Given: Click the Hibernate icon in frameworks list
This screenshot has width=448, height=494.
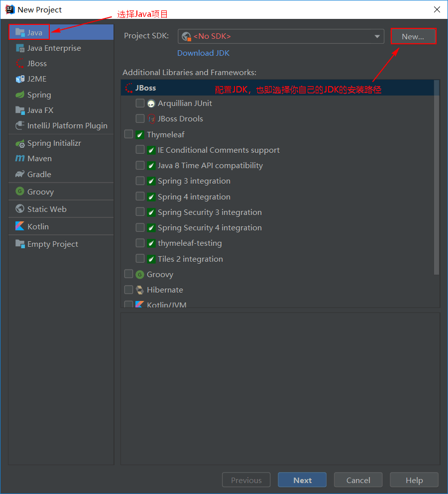Looking at the screenshot, I should (140, 290).
